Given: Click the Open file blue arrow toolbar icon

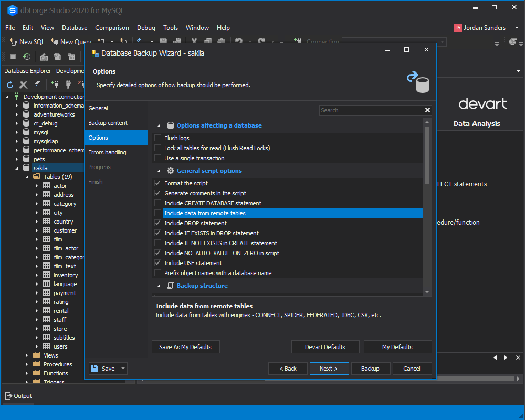Looking at the screenshot, I should [x=141, y=41].
